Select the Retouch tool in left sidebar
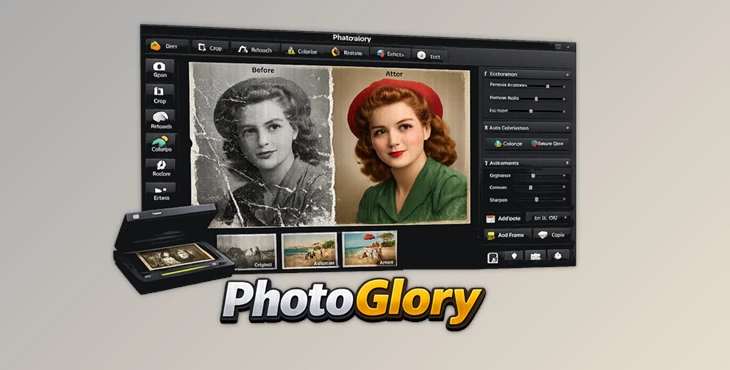The width and height of the screenshot is (730, 370). (161, 120)
